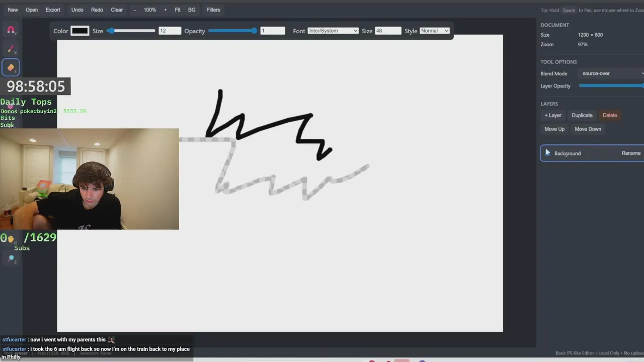Fit the canvas with the Fit button
Screen dimensions: 644x362
pyautogui.click(x=178, y=10)
